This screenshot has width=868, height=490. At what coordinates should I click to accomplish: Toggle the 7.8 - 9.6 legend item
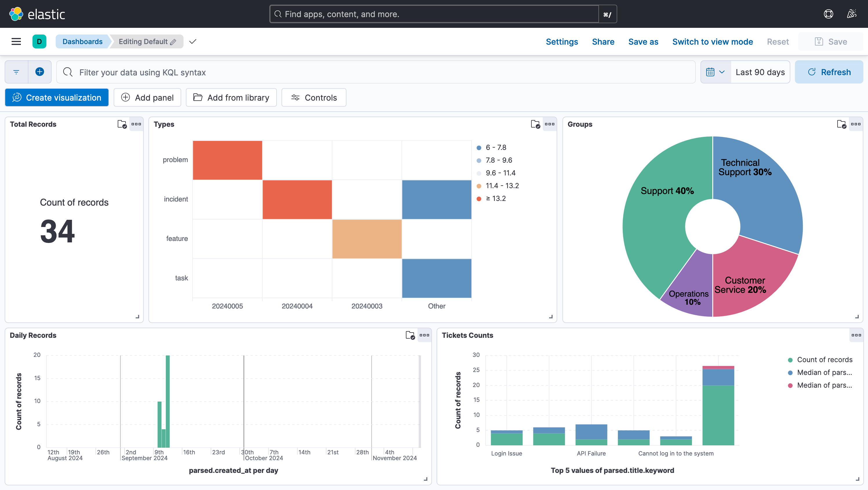pos(494,160)
